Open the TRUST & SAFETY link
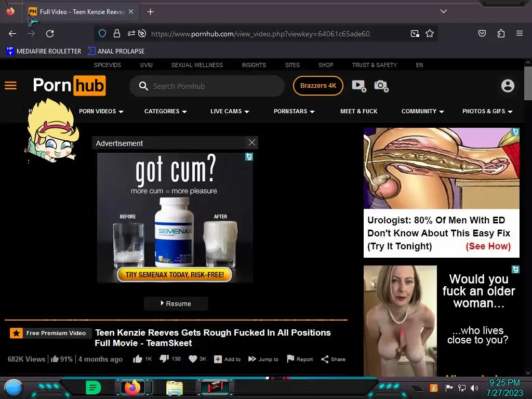This screenshot has width=532, height=399. coord(375,65)
